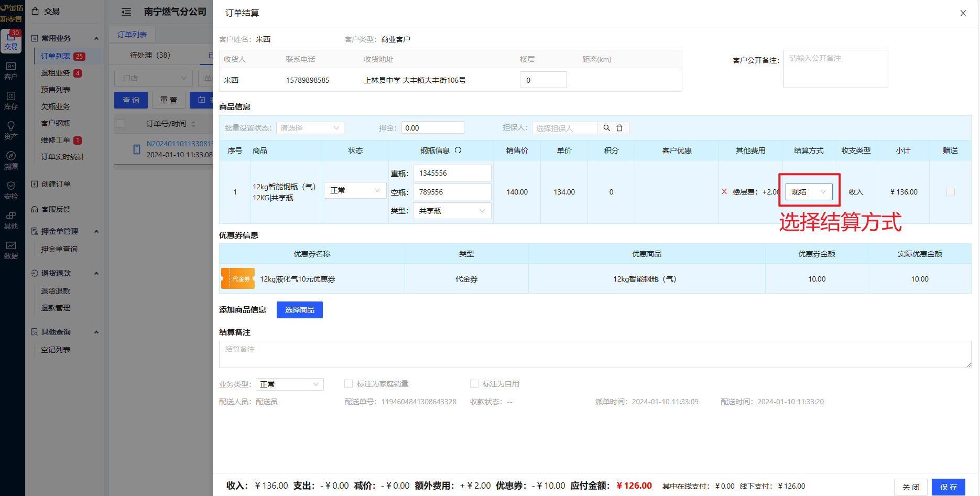Collapse the 押金单管理 menu group

click(96, 231)
